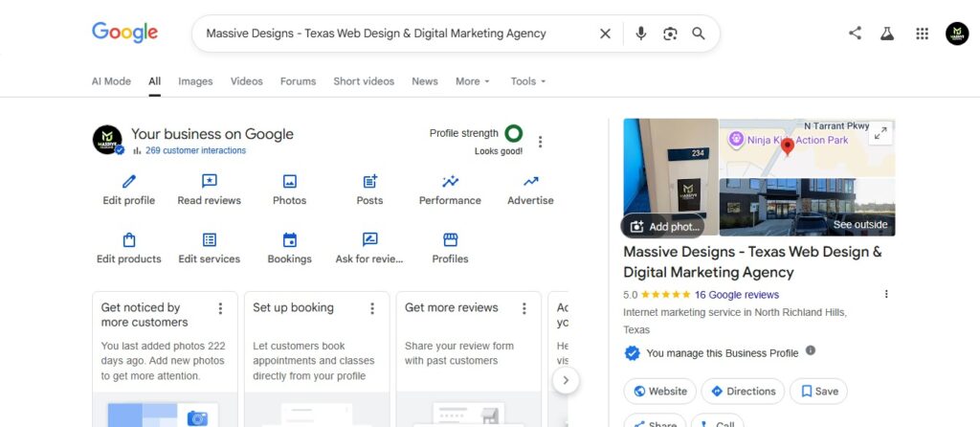Viewport: 980px width, 427px height.
Task: Click the info icon beside manage profile text
Action: click(810, 350)
